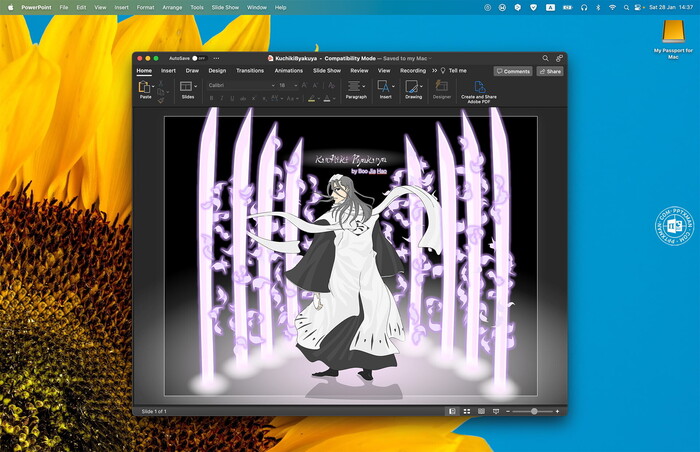Click the Comments button
Viewport: 700px width, 452px height.
pos(513,71)
